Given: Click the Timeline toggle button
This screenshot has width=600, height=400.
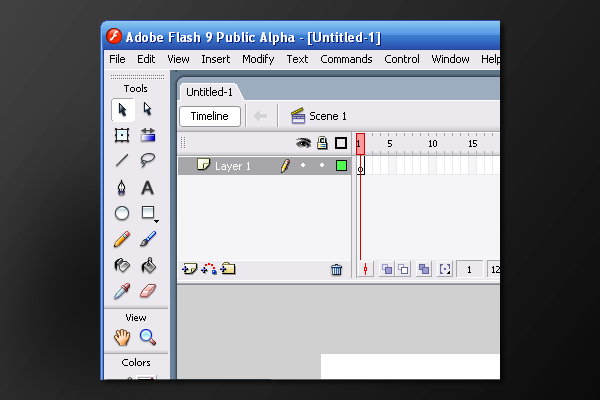Looking at the screenshot, I should (x=210, y=116).
